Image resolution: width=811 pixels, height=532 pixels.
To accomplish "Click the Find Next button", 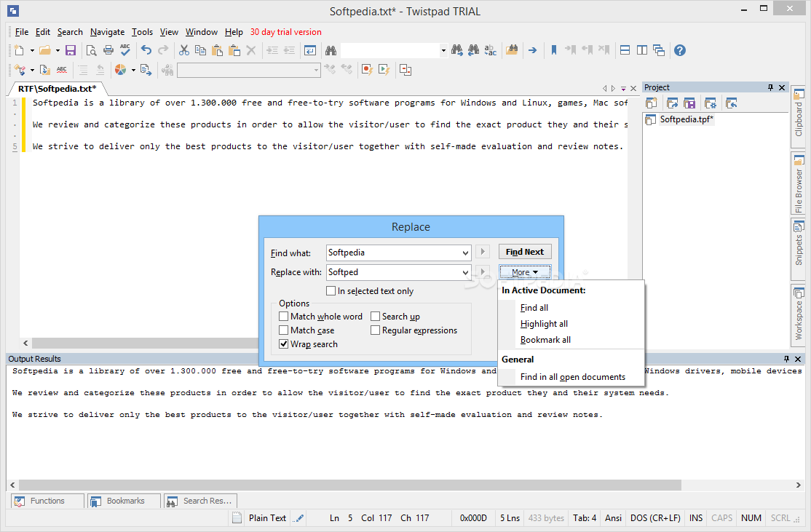I will (x=525, y=252).
